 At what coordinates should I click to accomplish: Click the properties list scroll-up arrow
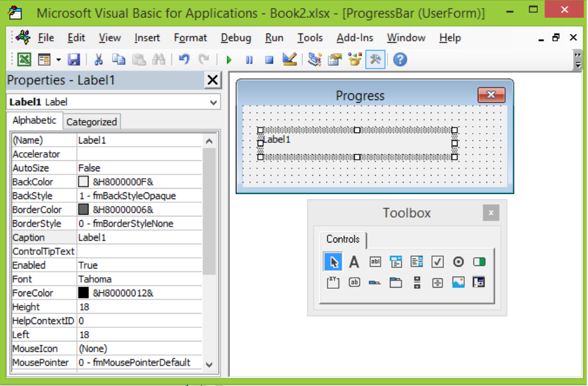click(209, 141)
